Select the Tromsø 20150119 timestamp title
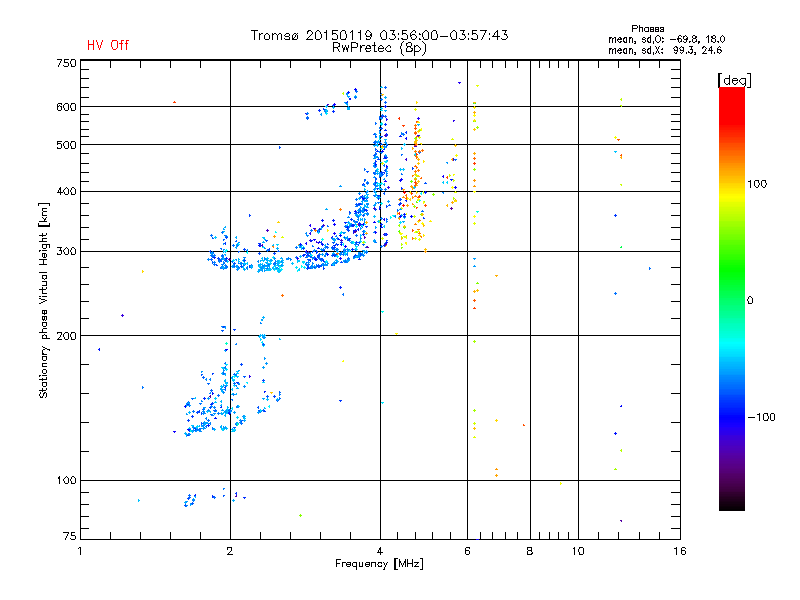This screenshot has height=600, width=800. pos(379,35)
